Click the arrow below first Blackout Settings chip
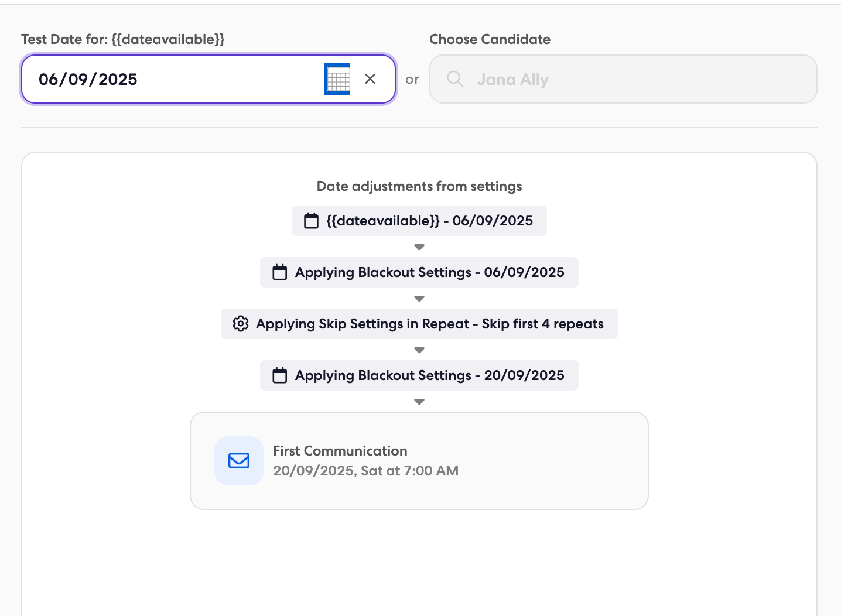 pyautogui.click(x=419, y=298)
